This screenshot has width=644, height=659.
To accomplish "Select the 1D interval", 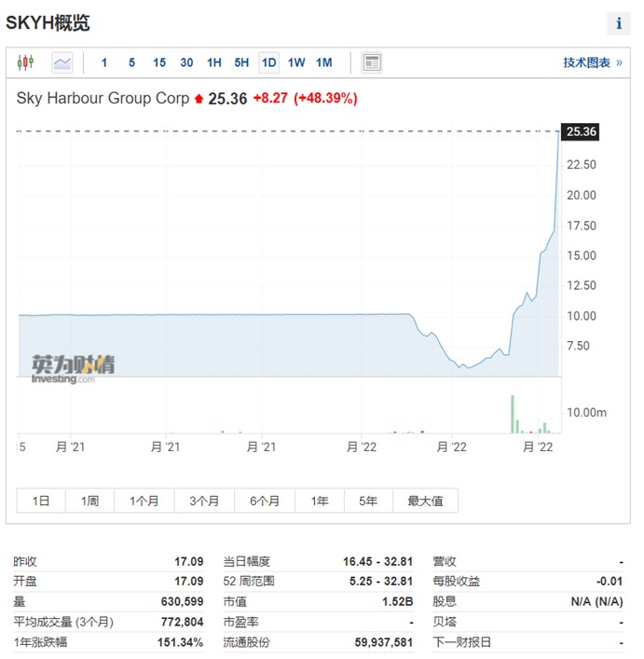I will [268, 63].
